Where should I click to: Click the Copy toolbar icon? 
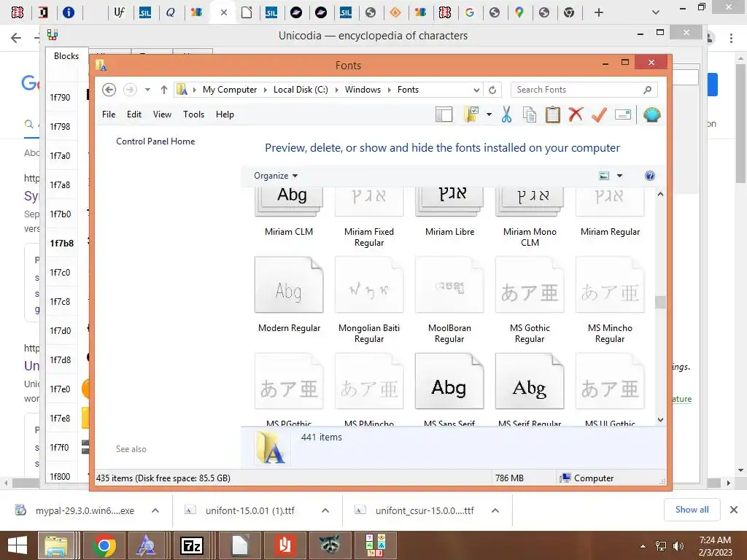pos(530,114)
